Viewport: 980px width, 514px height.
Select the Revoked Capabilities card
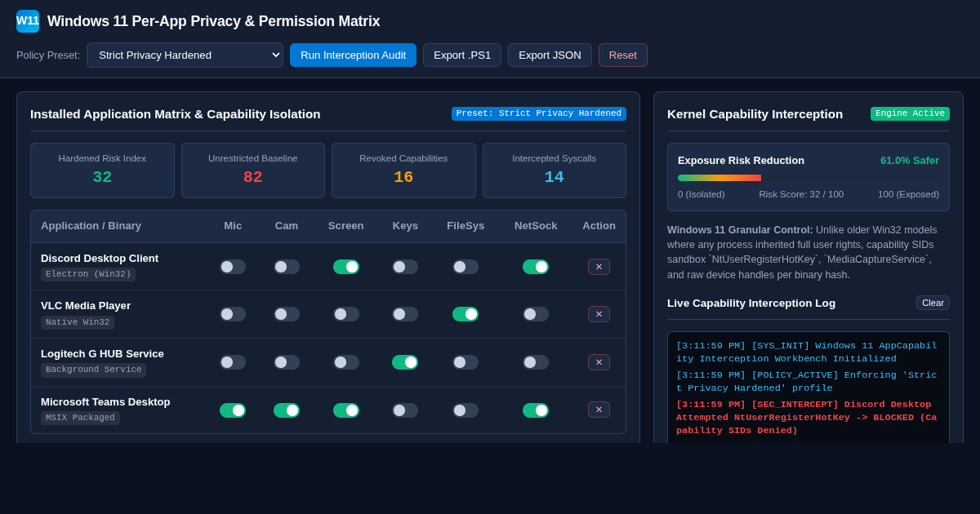pyautogui.click(x=403, y=171)
